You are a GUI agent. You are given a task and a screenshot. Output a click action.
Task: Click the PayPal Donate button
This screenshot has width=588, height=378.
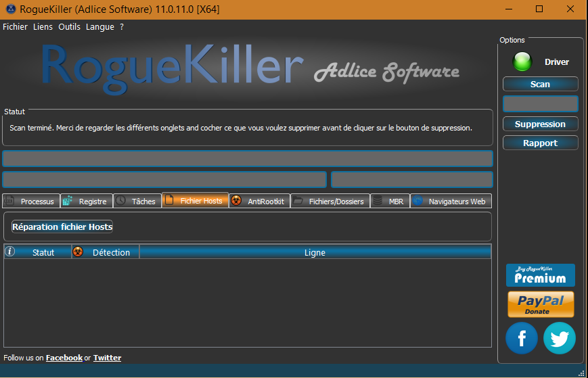click(541, 304)
